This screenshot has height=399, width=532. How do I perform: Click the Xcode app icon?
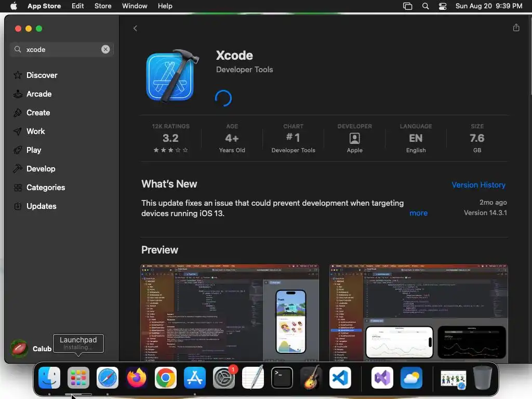171,76
